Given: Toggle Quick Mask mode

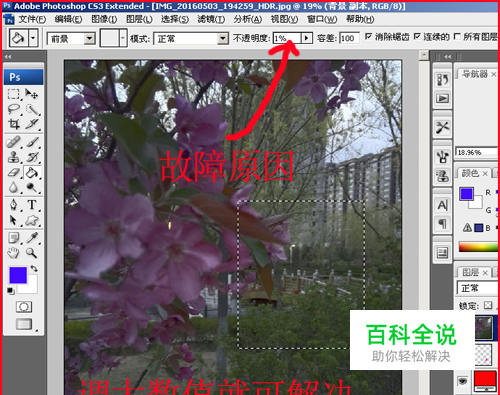Looking at the screenshot, I should tap(24, 307).
